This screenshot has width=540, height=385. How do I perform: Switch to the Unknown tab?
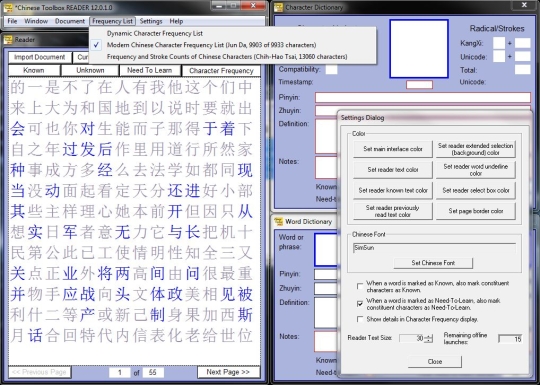click(x=90, y=70)
